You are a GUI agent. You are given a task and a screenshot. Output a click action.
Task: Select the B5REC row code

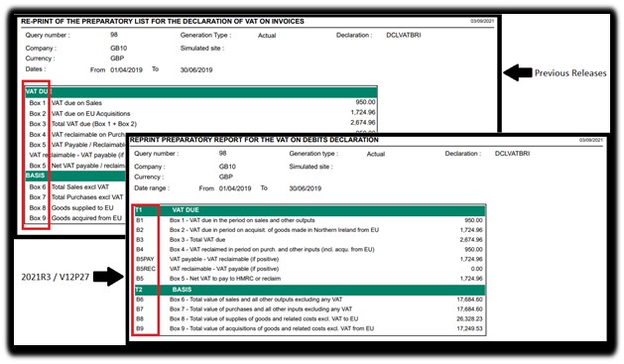pos(146,269)
